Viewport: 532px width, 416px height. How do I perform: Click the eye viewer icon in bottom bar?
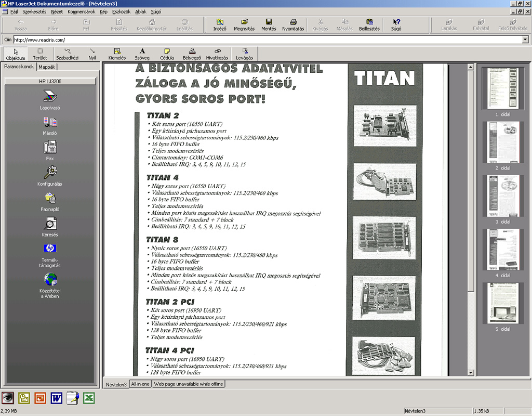(8, 398)
